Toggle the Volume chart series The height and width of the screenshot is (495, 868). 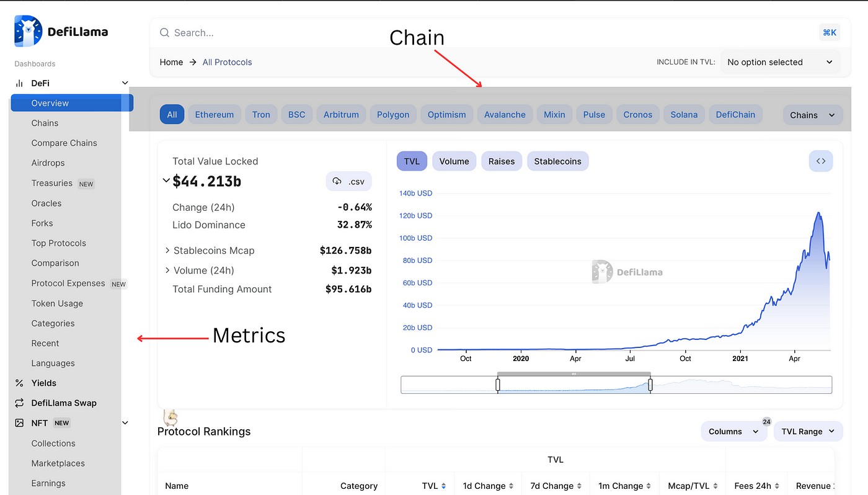pyautogui.click(x=454, y=161)
